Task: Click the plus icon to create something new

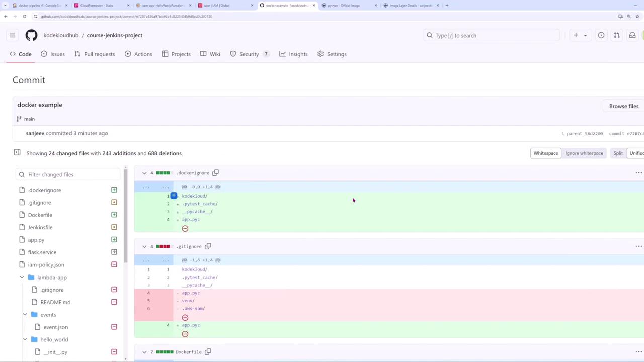Action: pos(576,35)
